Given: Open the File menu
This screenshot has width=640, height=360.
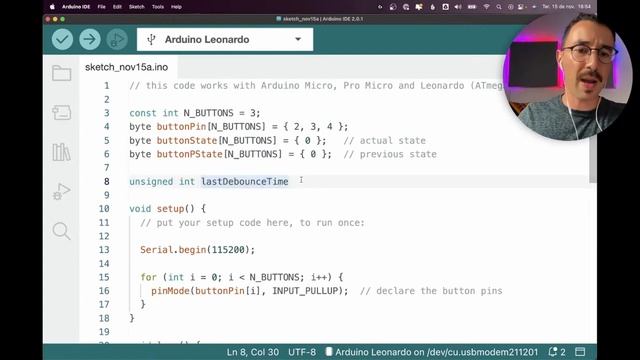Looking at the screenshot, I should point(101,7).
